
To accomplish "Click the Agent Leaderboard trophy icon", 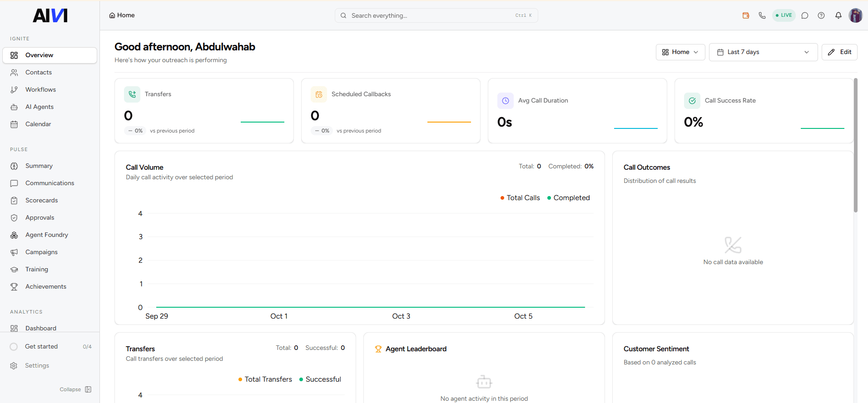I will point(378,349).
